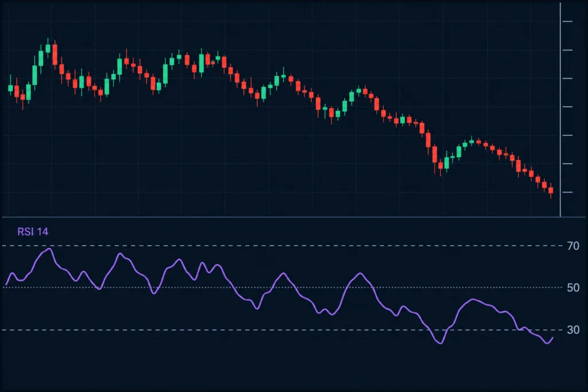
Task: Click the dashed 70 overbought line
Action: (x=282, y=246)
